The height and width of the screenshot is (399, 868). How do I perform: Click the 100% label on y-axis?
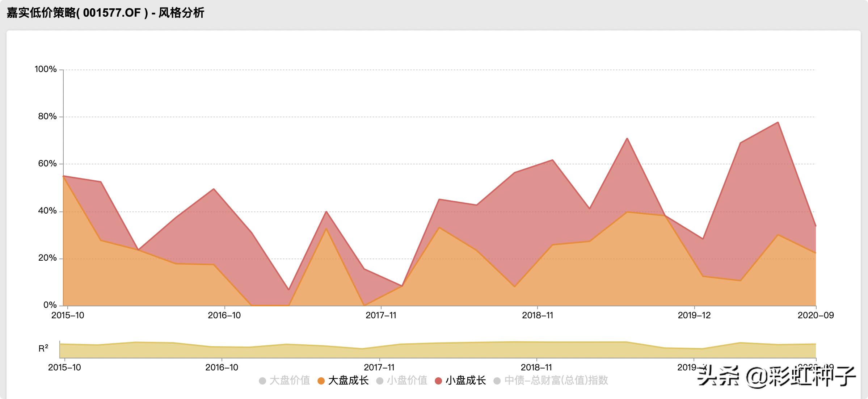coord(46,69)
